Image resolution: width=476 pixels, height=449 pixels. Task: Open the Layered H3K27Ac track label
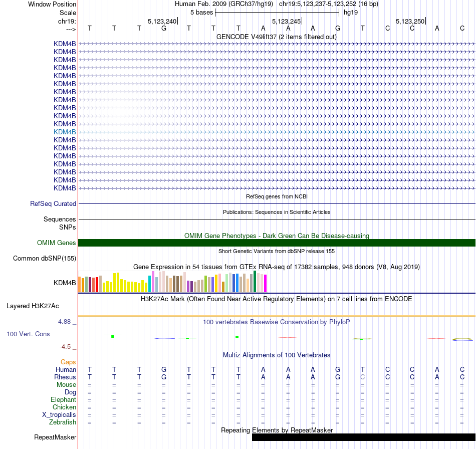pyautogui.click(x=33, y=306)
